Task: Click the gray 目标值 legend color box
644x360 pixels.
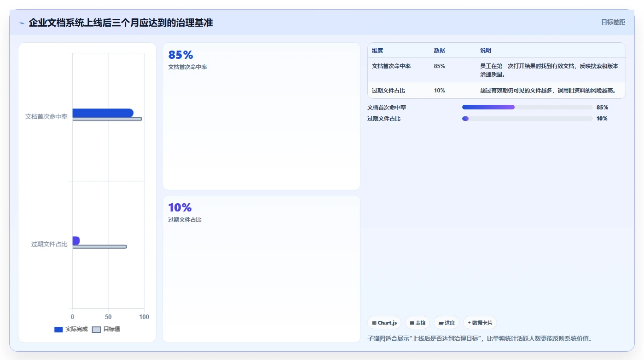Action: coord(96,330)
